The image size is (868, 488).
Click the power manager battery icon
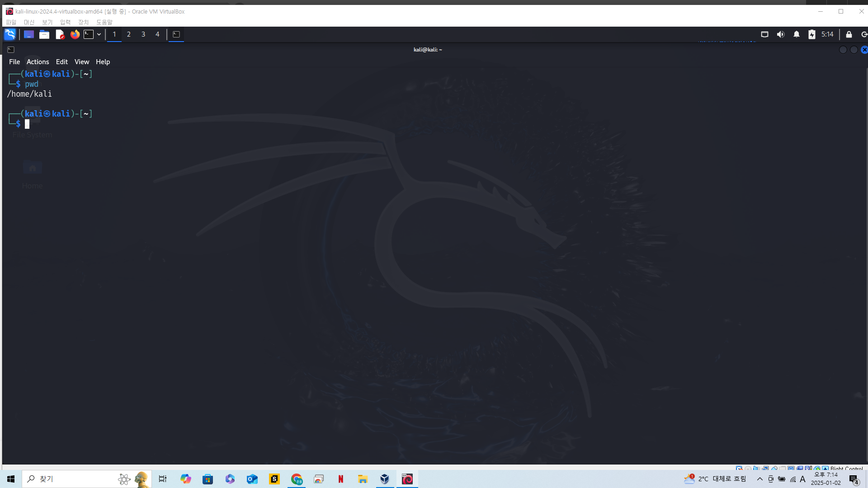click(x=812, y=34)
